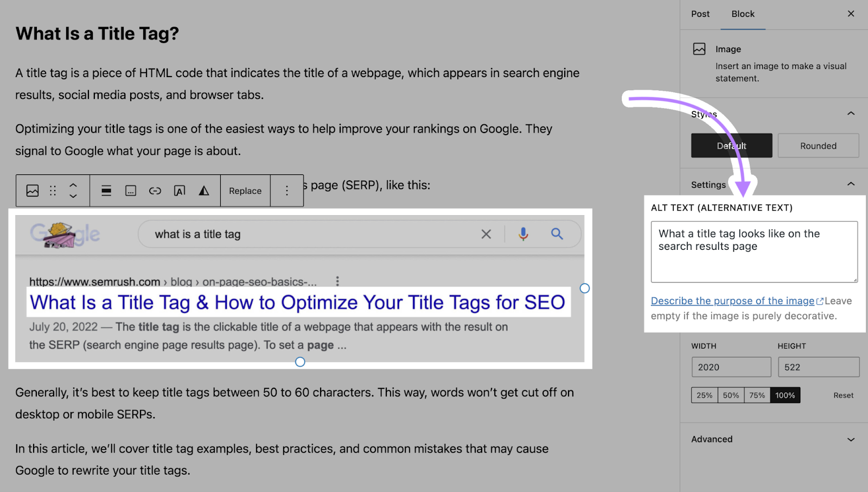Image resolution: width=868 pixels, height=492 pixels.
Task: Click the image's right-side resize handle
Action: (585, 288)
